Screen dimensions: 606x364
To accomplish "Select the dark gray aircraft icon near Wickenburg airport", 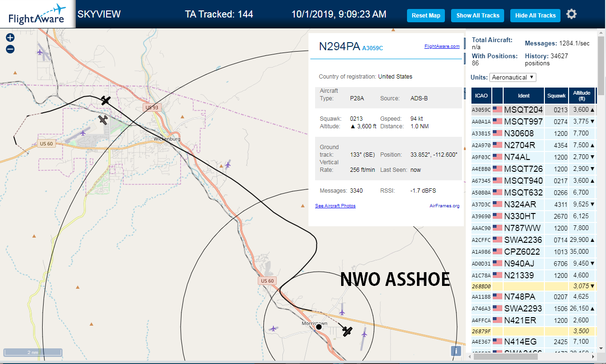I will pyautogui.click(x=103, y=120).
